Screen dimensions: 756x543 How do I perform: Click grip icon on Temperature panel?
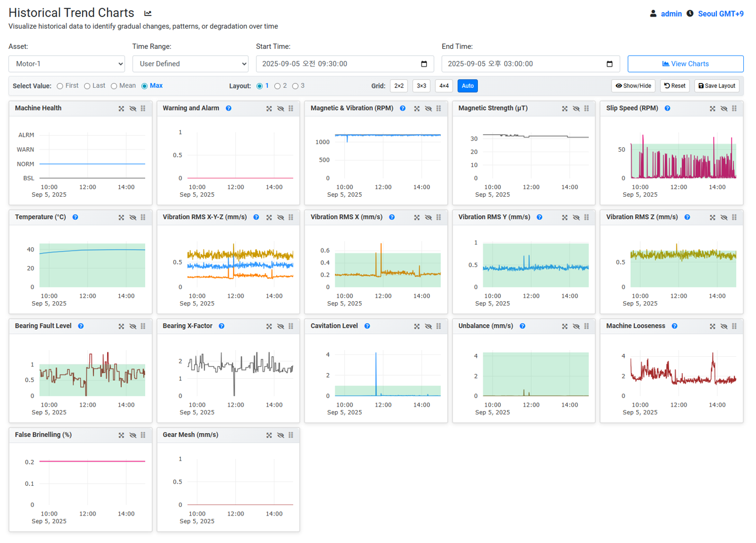click(x=143, y=218)
